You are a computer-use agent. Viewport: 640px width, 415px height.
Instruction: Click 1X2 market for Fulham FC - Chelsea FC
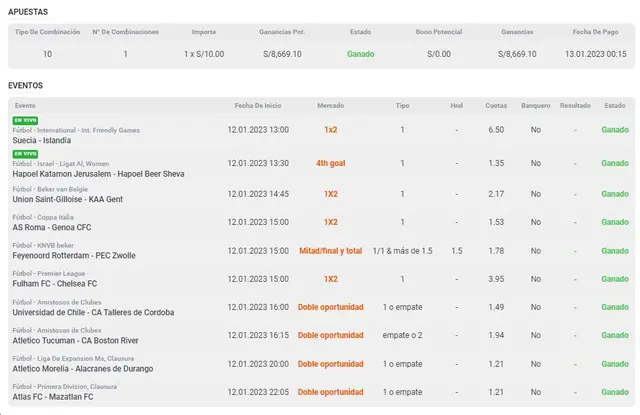pyautogui.click(x=330, y=279)
